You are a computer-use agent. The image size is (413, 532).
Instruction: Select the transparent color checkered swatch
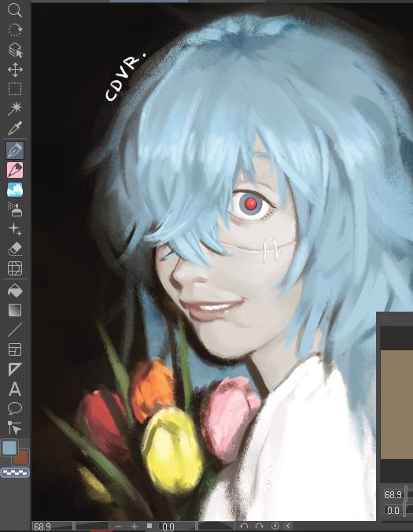click(15, 472)
